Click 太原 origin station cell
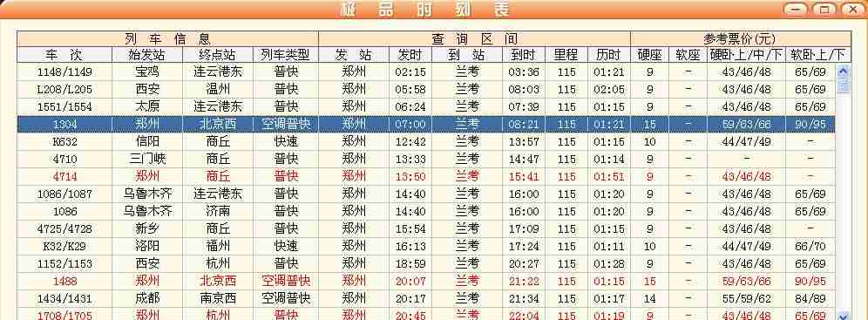Viewport: 868px width, 320px height. pos(147,107)
